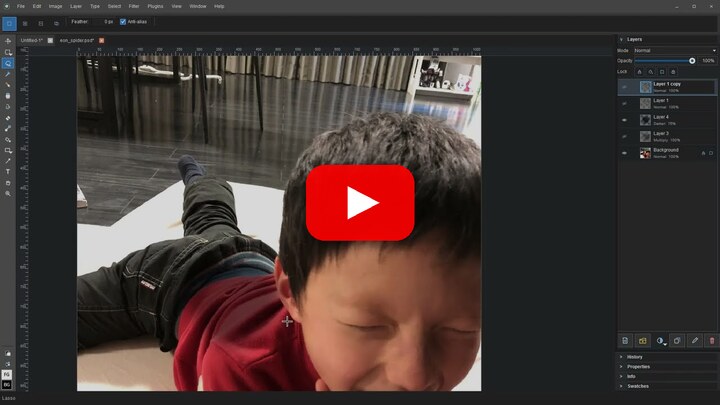Select the Eraser tool
The width and height of the screenshot is (720, 405).
(8, 118)
